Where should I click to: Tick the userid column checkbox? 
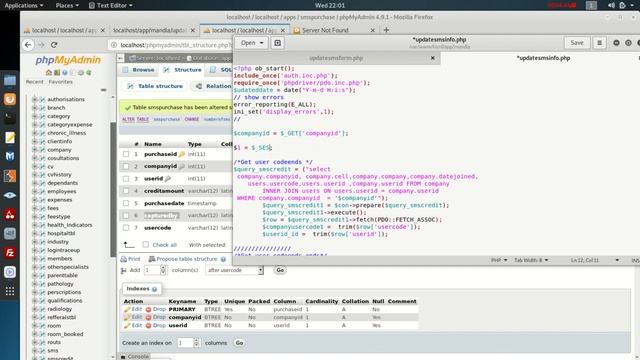coord(126,178)
